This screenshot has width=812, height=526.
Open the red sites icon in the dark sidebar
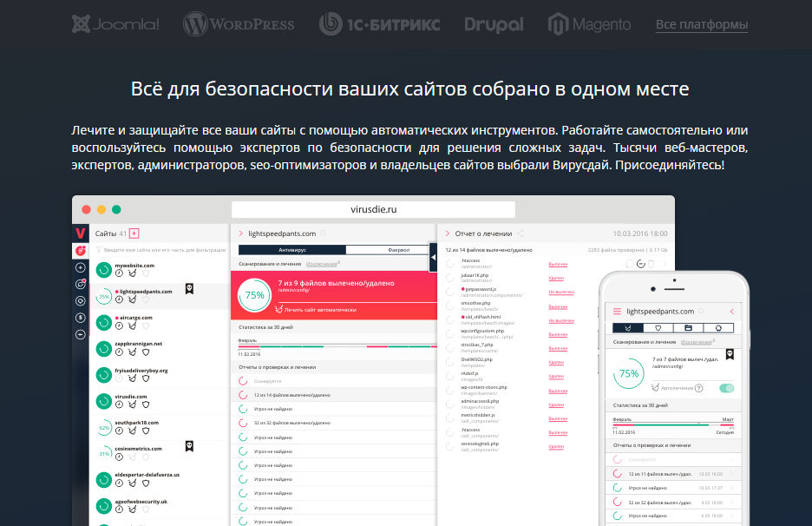(81, 251)
